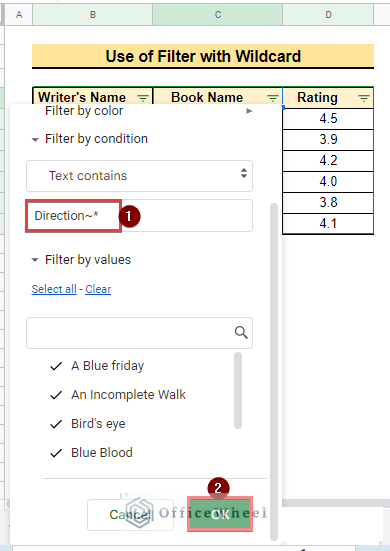Collapse the Filter by condition section
390x551 pixels.
point(35,140)
